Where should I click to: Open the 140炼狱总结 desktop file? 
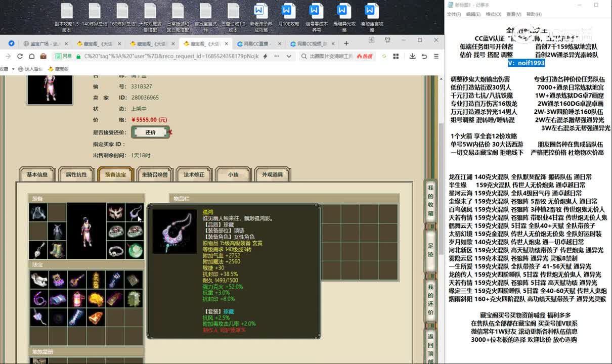(95, 15)
